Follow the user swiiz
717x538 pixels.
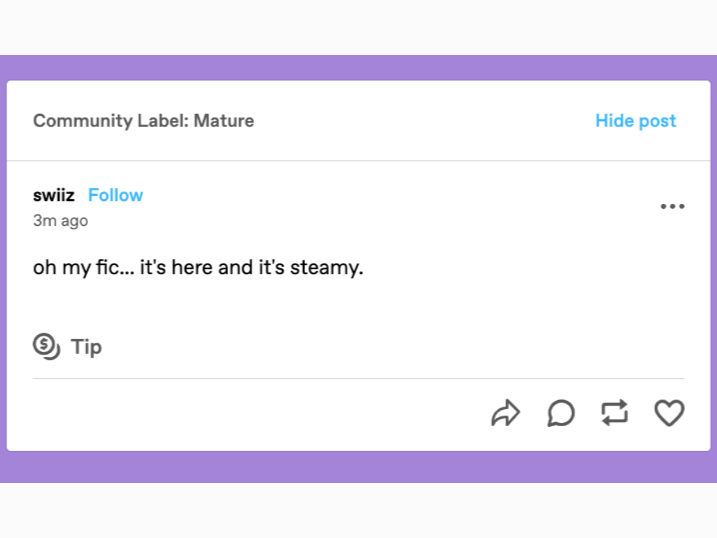click(115, 195)
